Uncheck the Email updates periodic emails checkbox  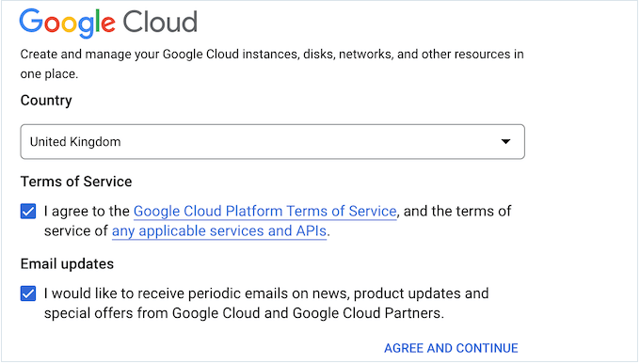[x=28, y=293]
